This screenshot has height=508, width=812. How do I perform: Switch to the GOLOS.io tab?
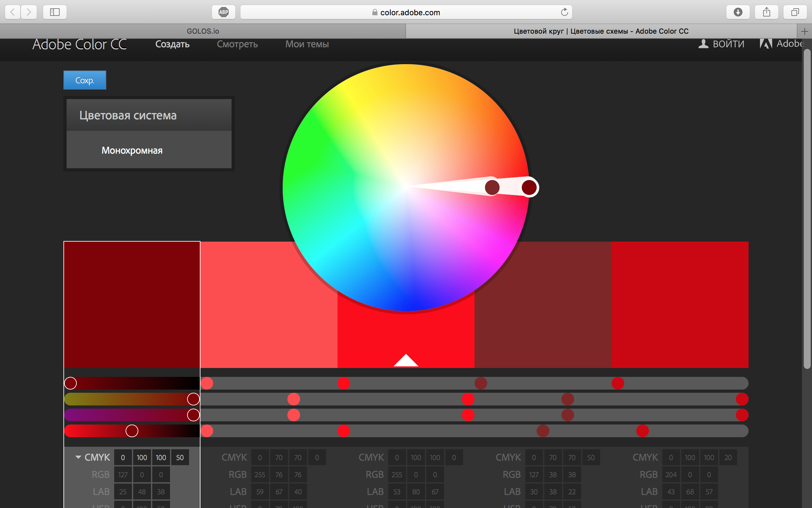(203, 31)
